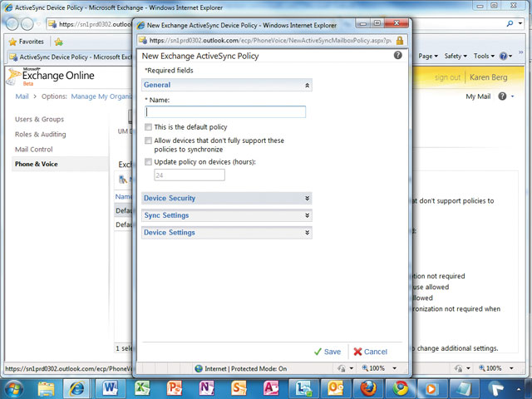Screen dimensions: 532x399
Task: Click in the policy Name field
Action: [x=225, y=112]
